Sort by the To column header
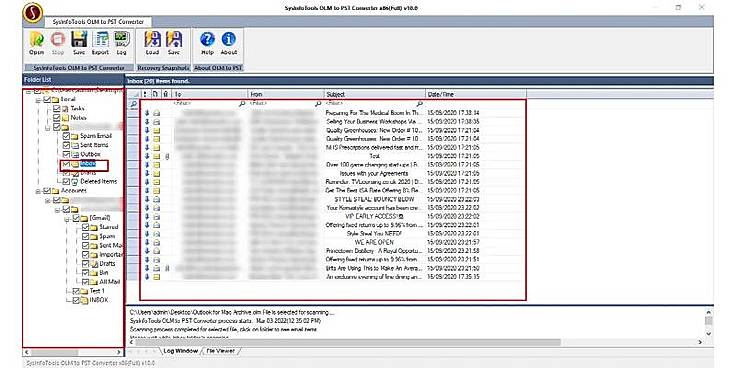The width and height of the screenshot is (736, 368). pyautogui.click(x=210, y=94)
